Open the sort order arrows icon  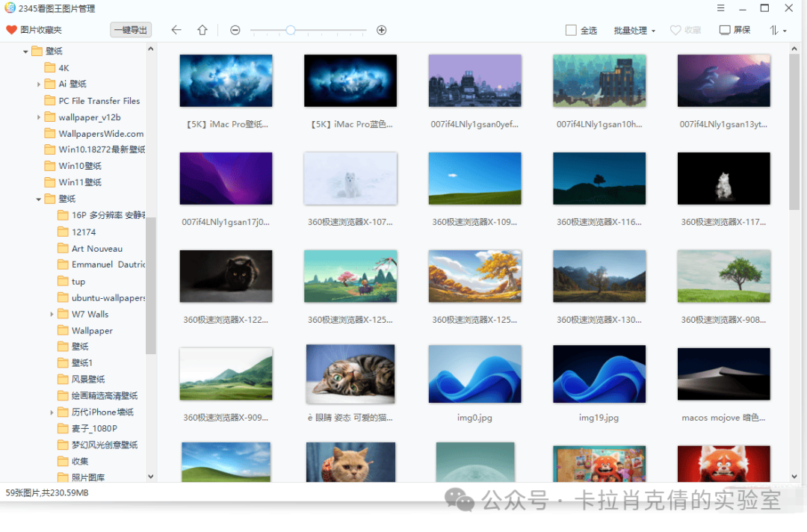coord(777,30)
